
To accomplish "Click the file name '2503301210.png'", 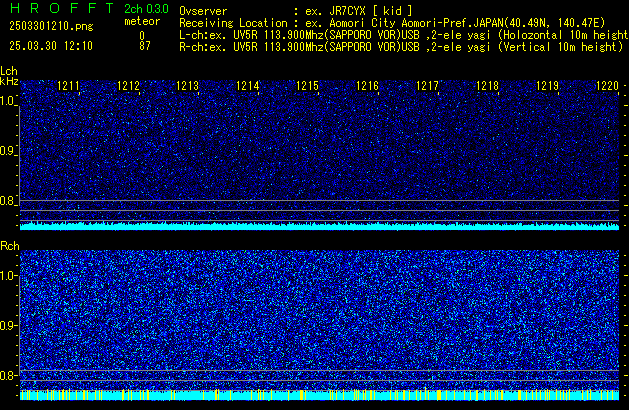I will (x=51, y=26).
